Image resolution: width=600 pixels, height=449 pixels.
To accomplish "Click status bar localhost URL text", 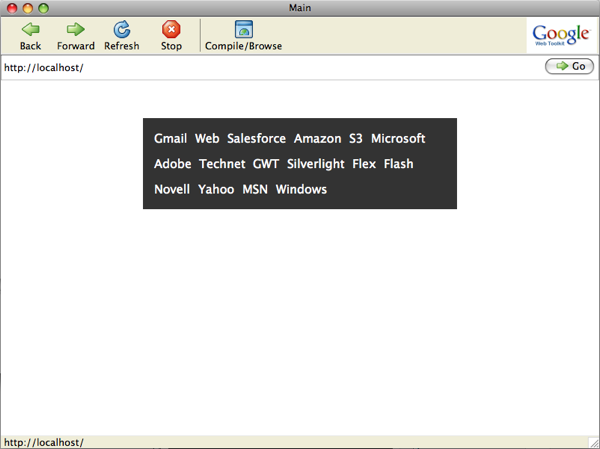I will [44, 442].
